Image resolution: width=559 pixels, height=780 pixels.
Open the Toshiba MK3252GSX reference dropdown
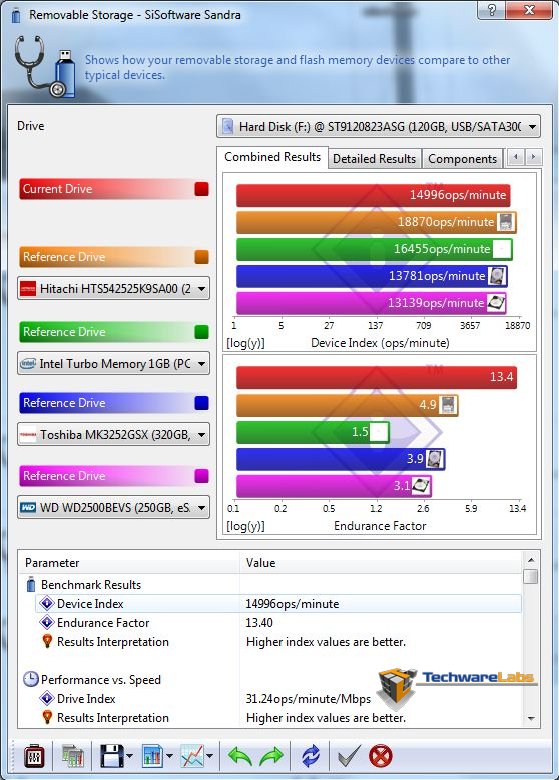point(113,435)
